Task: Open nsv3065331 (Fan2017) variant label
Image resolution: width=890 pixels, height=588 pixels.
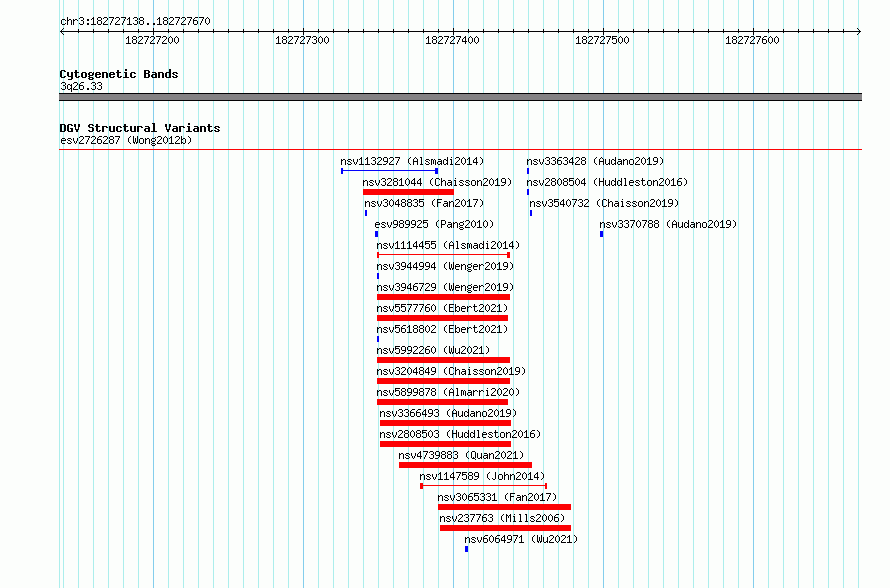Action: point(497,497)
